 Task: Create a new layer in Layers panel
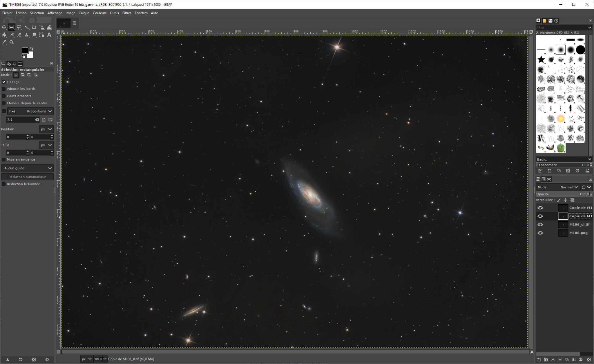point(539,360)
